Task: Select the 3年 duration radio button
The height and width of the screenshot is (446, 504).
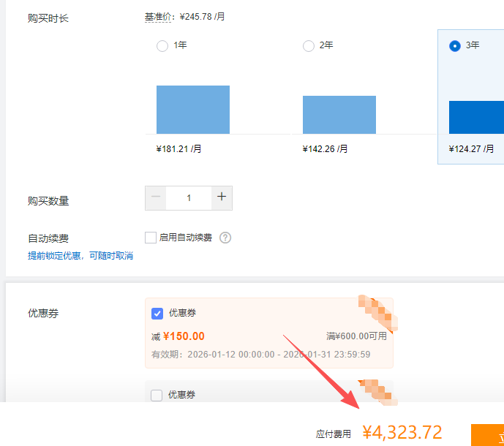Action: tap(455, 46)
